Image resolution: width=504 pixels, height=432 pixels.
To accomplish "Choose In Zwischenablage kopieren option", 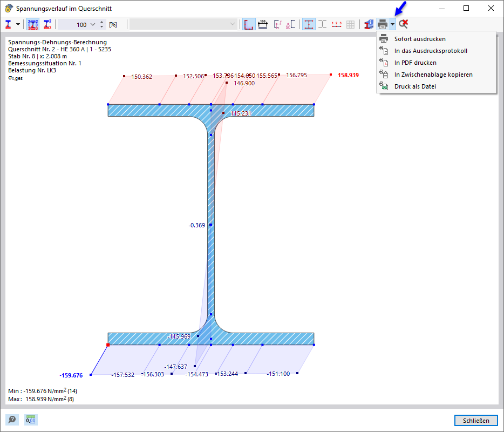I will click(x=436, y=75).
